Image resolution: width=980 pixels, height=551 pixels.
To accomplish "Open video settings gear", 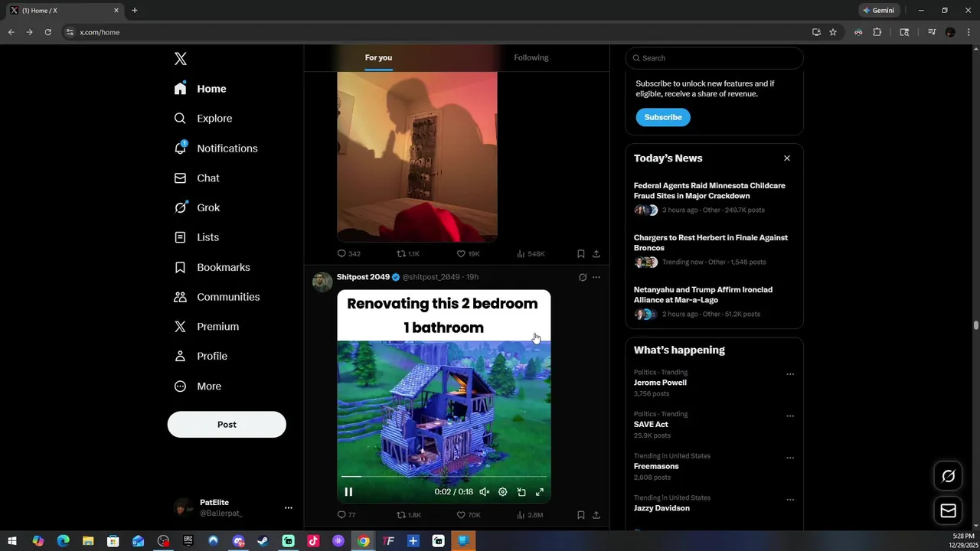I will point(503,492).
